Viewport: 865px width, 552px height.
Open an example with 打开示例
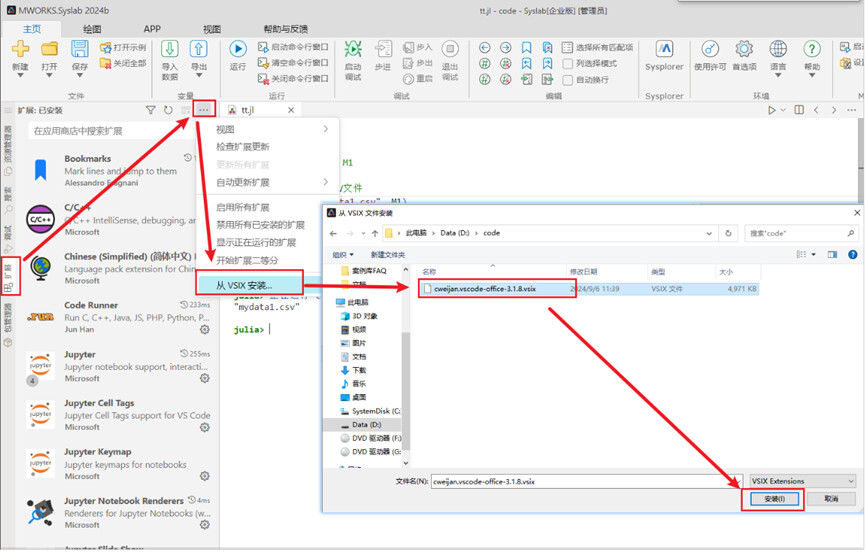click(x=123, y=47)
